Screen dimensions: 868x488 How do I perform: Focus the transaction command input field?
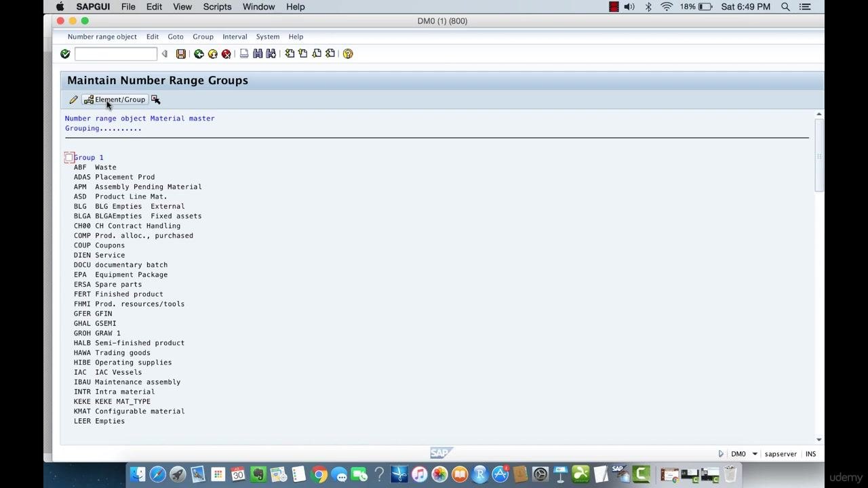point(115,54)
